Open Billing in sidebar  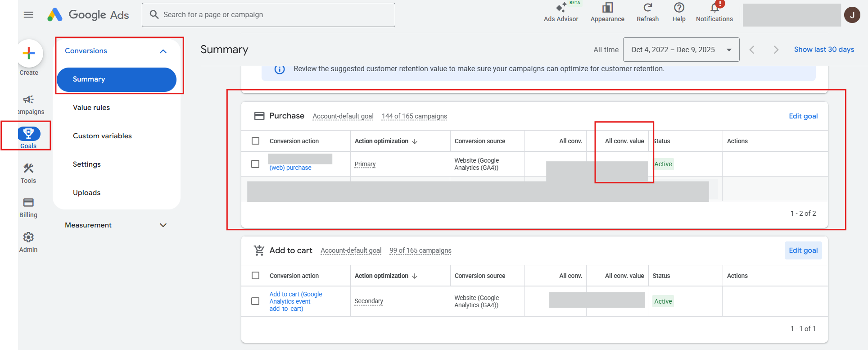pyautogui.click(x=28, y=208)
